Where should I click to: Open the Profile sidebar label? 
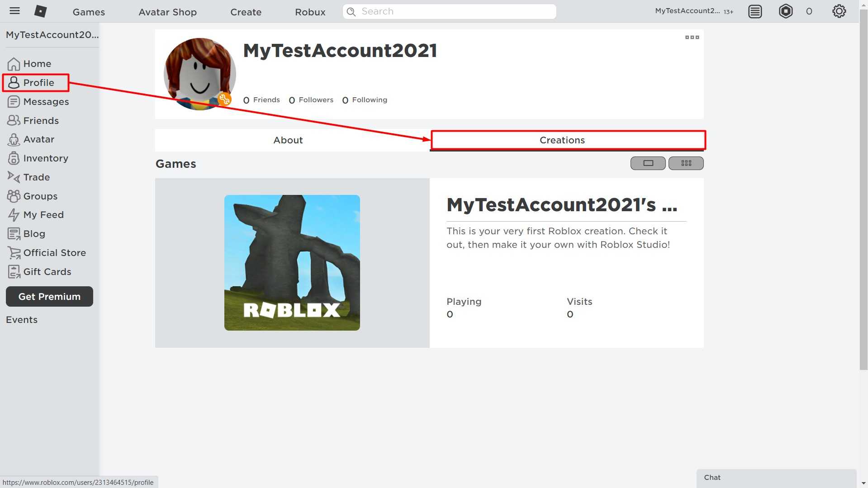click(x=39, y=83)
